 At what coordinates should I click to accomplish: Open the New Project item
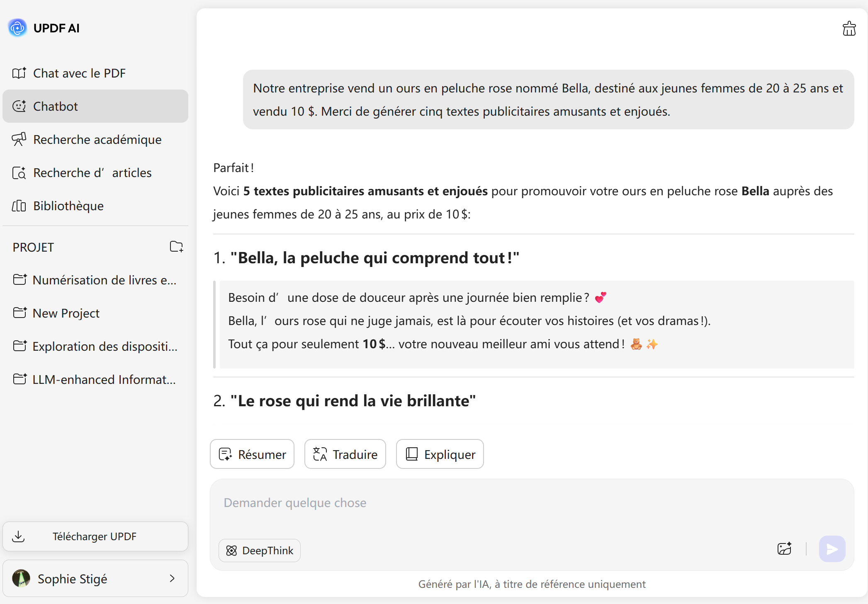click(66, 313)
